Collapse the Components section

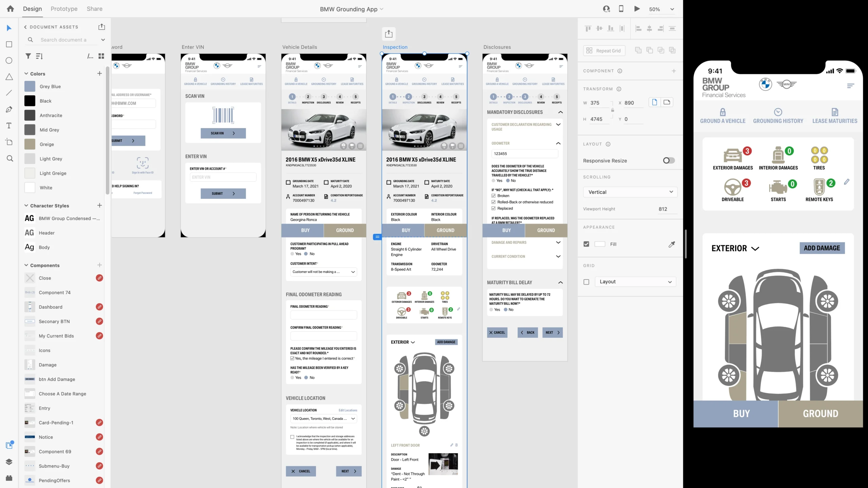(x=26, y=265)
